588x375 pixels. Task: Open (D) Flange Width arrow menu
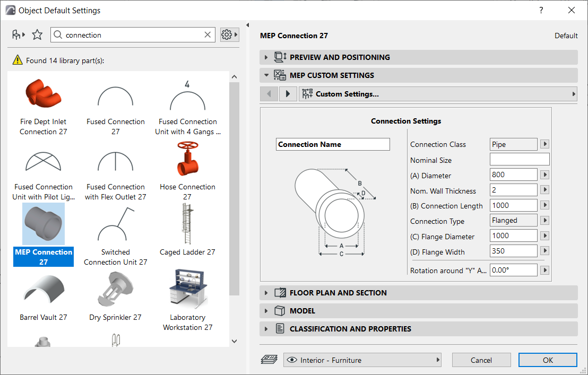coord(545,251)
